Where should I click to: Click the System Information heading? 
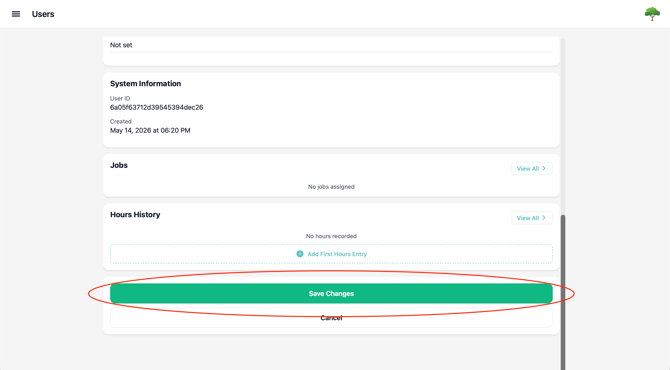[145, 84]
